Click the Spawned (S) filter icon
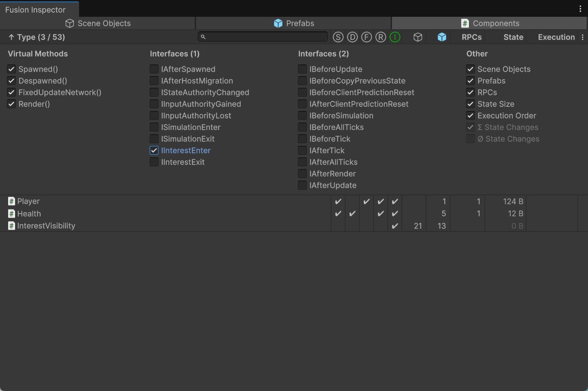The image size is (588, 391). [x=338, y=37]
